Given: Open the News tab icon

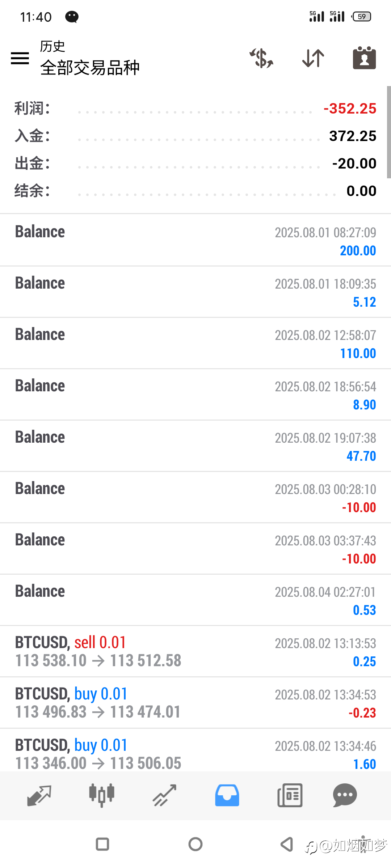Looking at the screenshot, I should pyautogui.click(x=290, y=795).
